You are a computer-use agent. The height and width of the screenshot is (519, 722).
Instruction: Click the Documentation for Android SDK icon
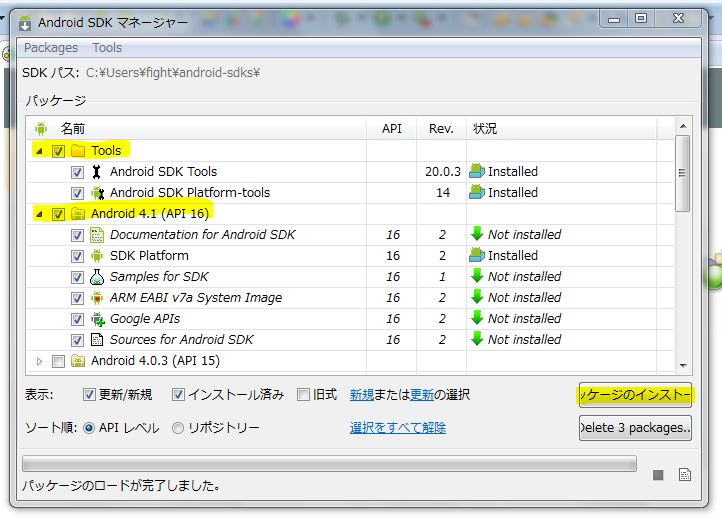click(97, 235)
